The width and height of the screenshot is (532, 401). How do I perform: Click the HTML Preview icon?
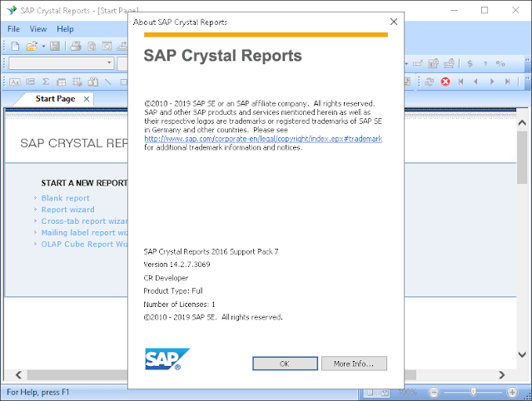point(107,46)
